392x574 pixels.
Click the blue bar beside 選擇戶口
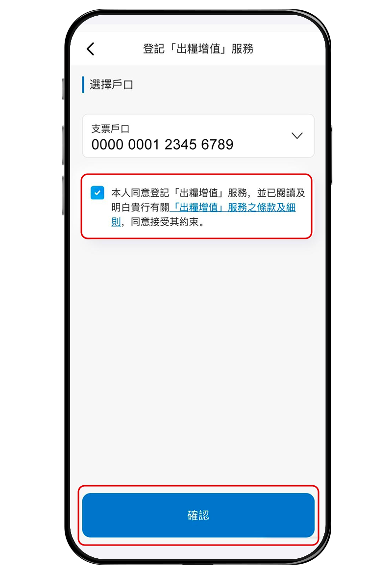pyautogui.click(x=83, y=84)
